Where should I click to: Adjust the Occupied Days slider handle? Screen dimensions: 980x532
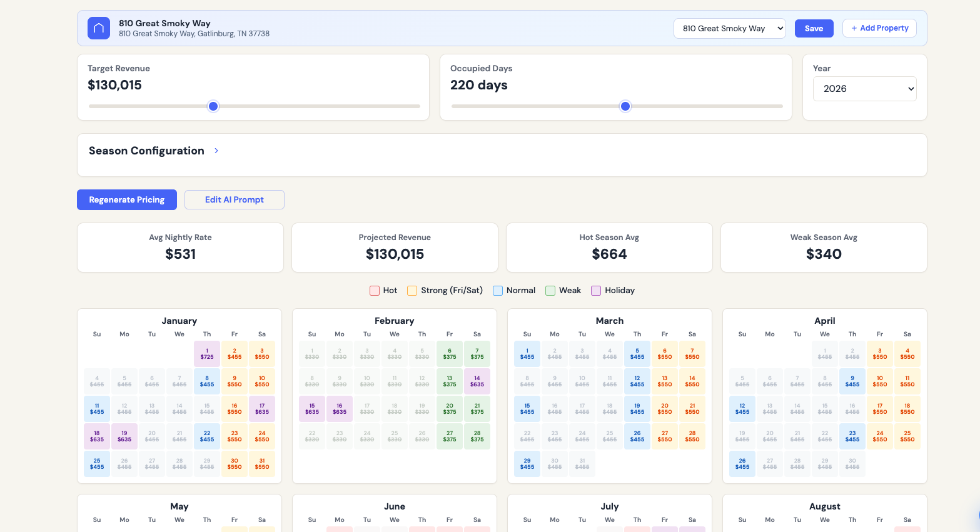point(625,106)
